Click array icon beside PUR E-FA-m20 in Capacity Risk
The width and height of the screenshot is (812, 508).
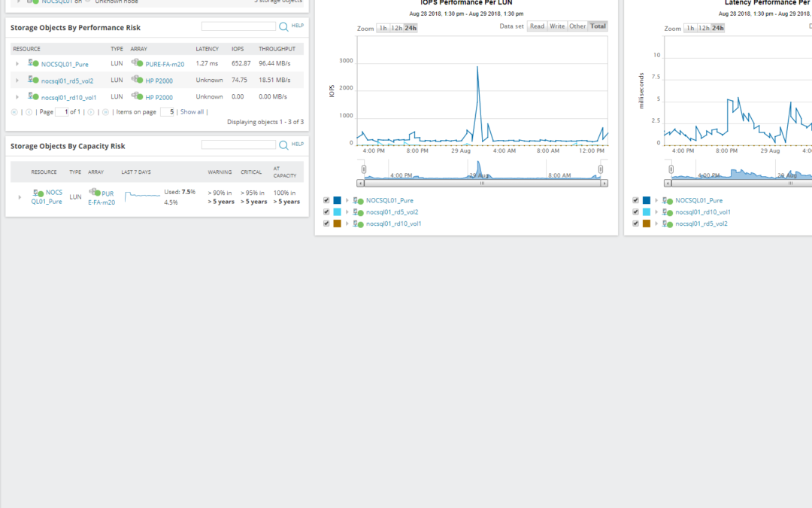coord(94,193)
